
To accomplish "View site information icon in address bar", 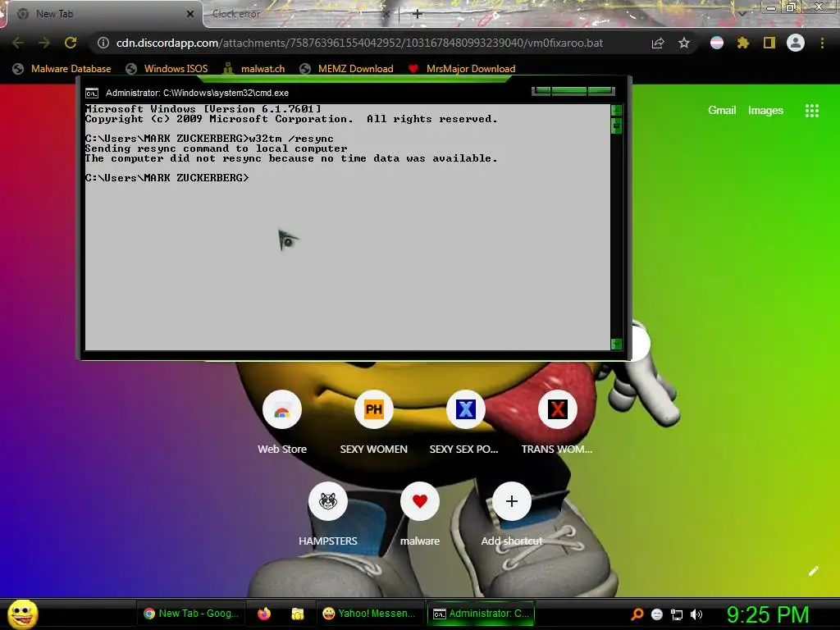I will (x=103, y=43).
